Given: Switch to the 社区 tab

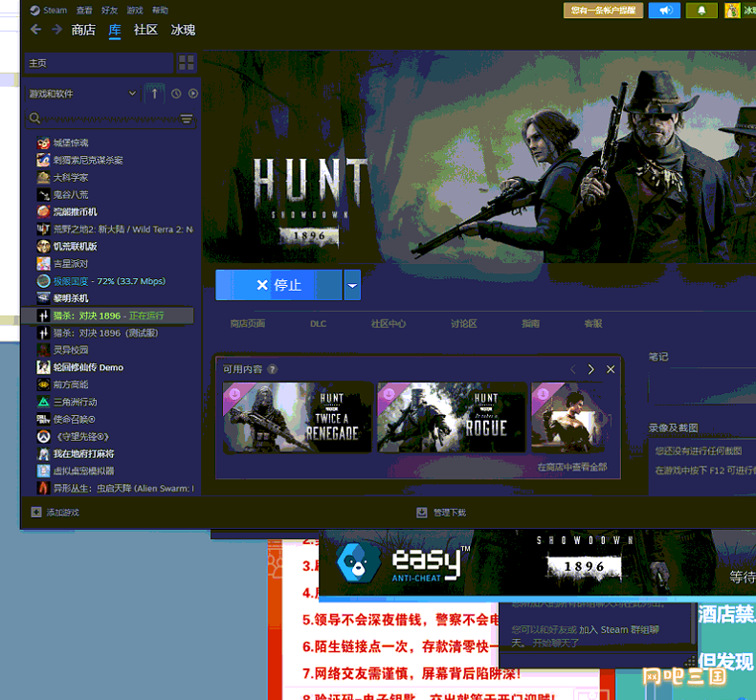Looking at the screenshot, I should point(145,30).
